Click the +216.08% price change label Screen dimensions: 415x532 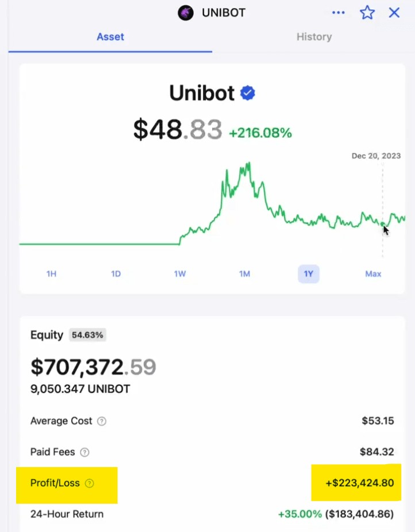[260, 133]
